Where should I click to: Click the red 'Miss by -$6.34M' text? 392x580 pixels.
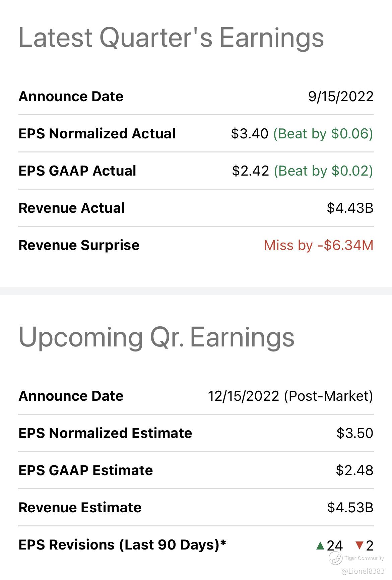tap(318, 245)
